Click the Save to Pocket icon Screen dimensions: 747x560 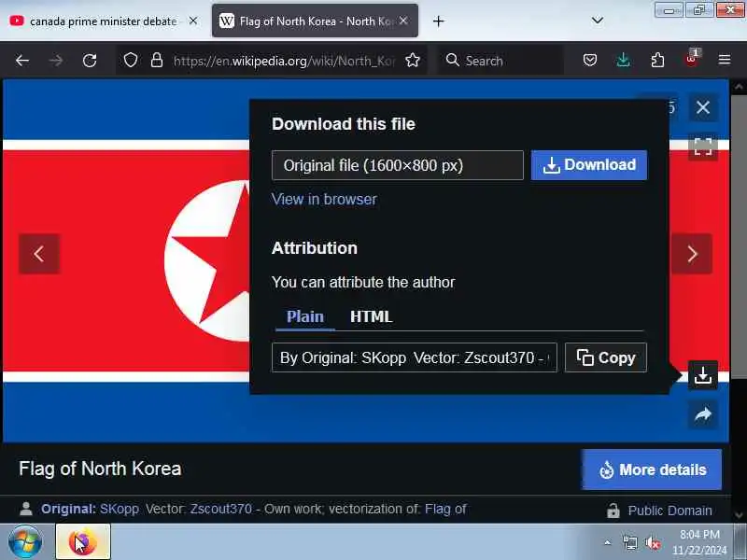(x=590, y=60)
